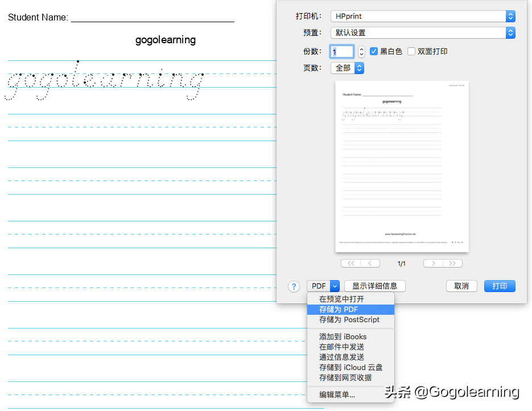Click the 显示详细信息 button
This screenshot has width=532, height=411.
[x=374, y=286]
